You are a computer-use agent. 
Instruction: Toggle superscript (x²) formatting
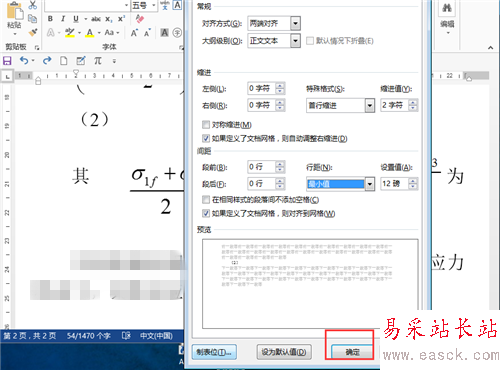click(121, 19)
